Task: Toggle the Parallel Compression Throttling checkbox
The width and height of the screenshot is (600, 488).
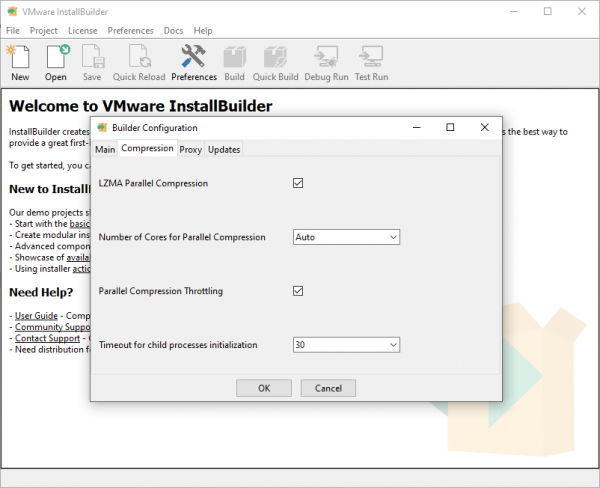Action: coord(298,291)
